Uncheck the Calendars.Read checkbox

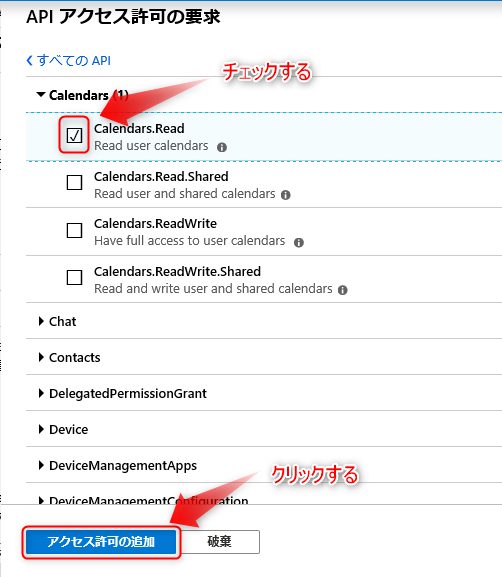tap(74, 135)
